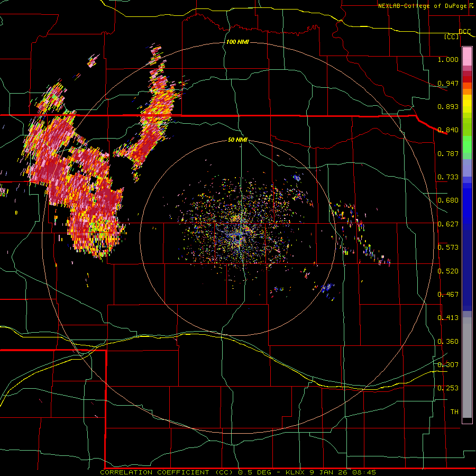Click the "08:45" timestamp in footer
This screenshot has width=476, height=476.
coord(364,472)
